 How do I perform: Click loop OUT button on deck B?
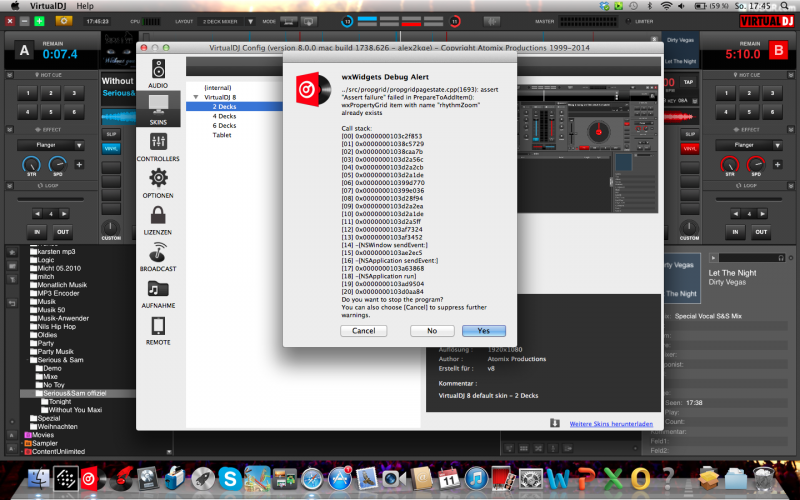[761, 232]
